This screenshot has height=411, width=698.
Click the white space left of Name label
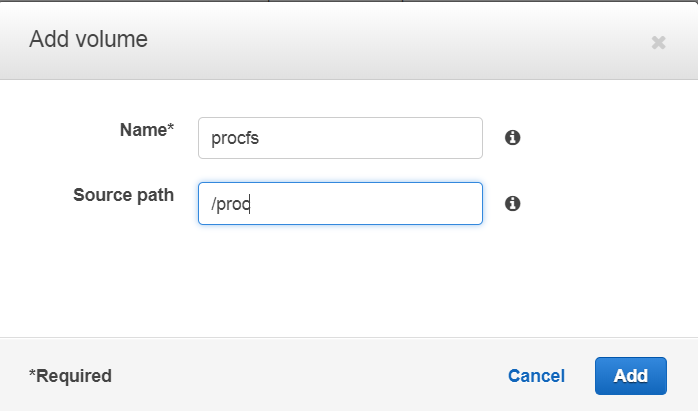pos(50,130)
